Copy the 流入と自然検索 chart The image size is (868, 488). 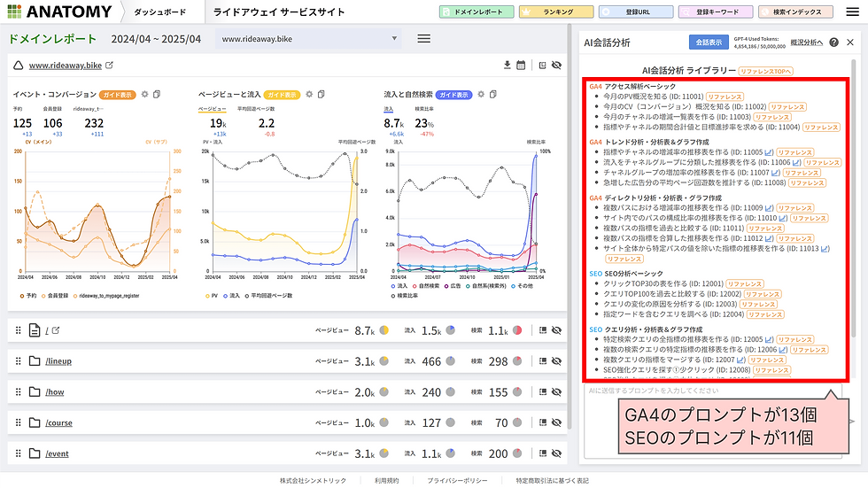coord(493,95)
